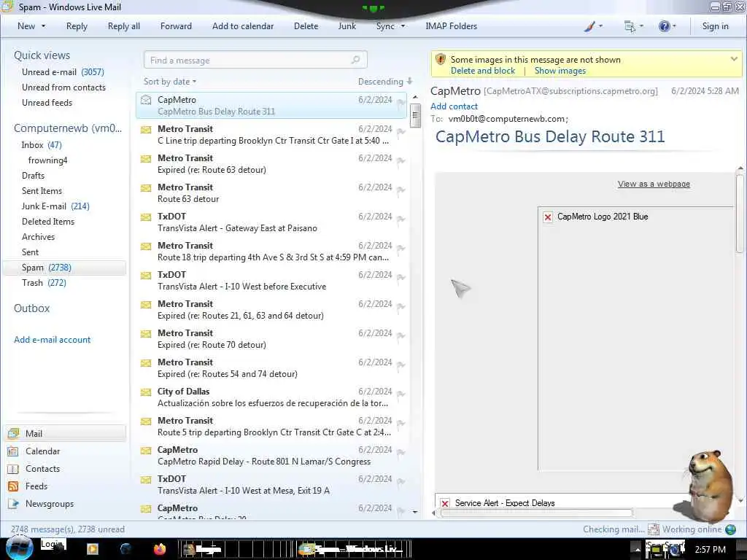Click the Sign in button

715,26
